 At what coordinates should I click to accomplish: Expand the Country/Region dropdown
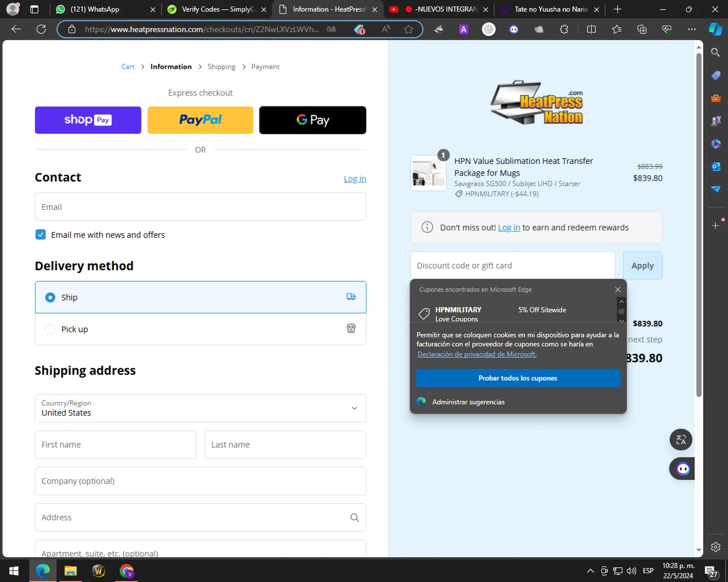[x=200, y=408]
